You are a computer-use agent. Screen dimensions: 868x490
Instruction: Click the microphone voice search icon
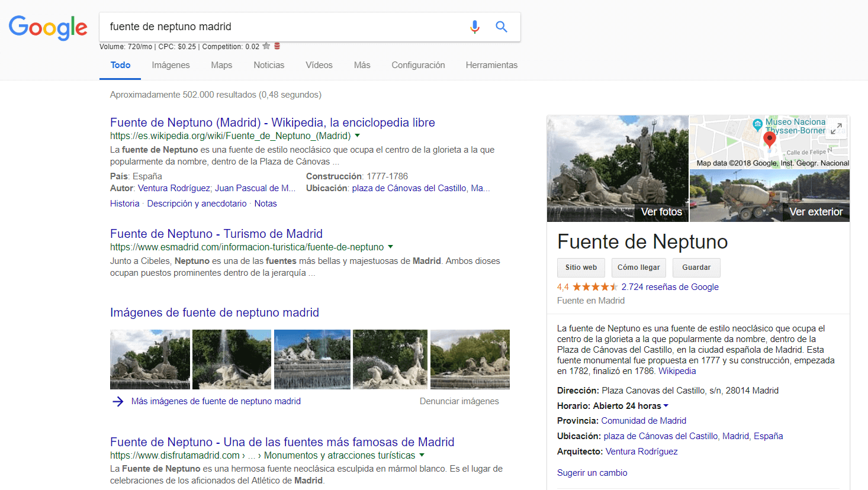[474, 27]
